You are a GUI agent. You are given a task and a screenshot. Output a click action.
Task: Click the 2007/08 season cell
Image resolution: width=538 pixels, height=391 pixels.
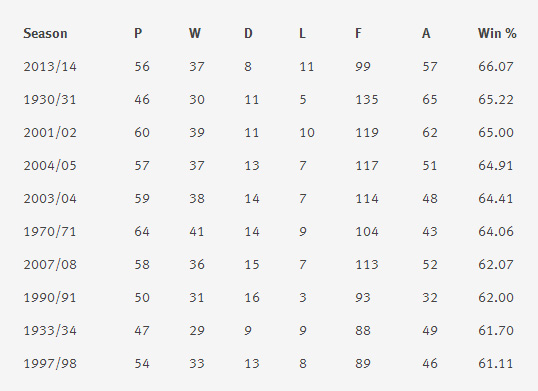[x=50, y=264]
